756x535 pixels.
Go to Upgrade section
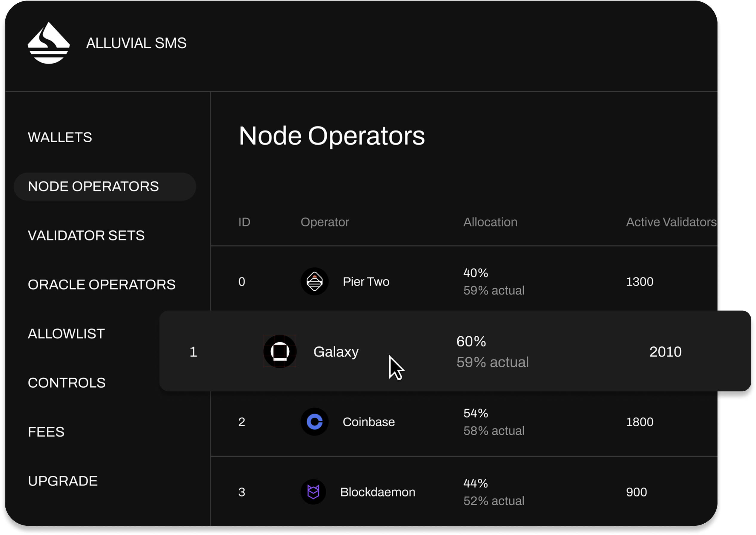tap(63, 481)
